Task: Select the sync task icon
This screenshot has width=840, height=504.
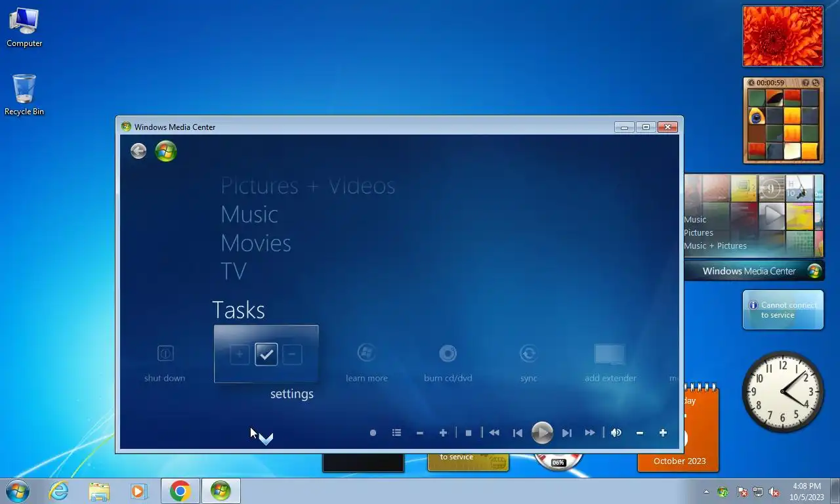Action: (528, 353)
